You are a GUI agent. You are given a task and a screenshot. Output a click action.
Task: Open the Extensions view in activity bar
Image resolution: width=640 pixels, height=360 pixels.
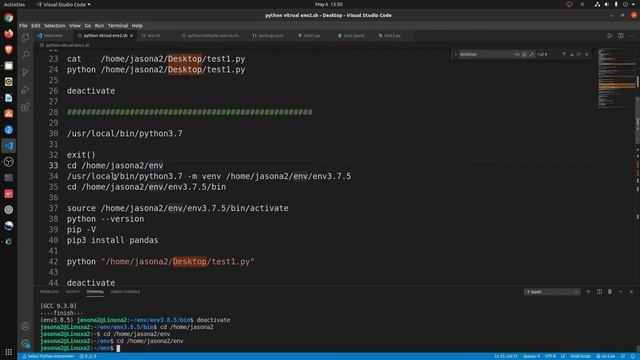[x=25, y=107]
